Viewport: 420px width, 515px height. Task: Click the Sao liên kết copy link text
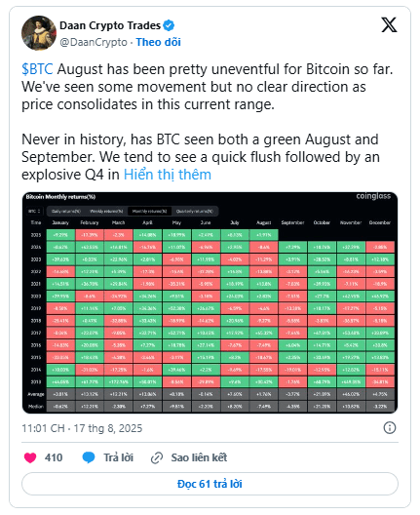coord(199,457)
